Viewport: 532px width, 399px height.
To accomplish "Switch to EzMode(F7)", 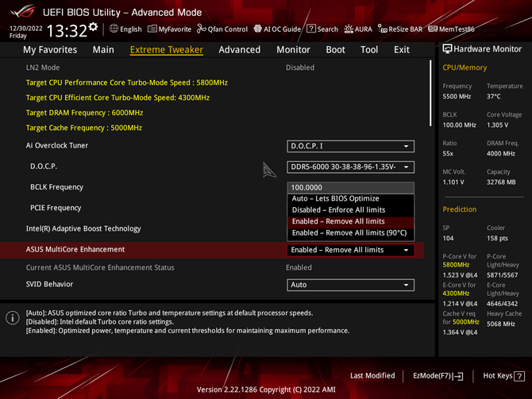I will pos(438,376).
